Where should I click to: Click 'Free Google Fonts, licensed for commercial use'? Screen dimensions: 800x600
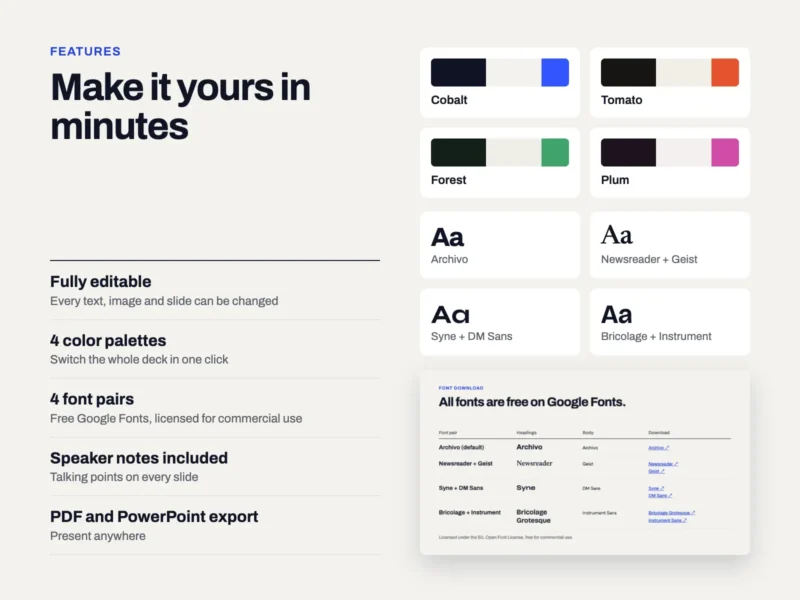click(x=176, y=418)
